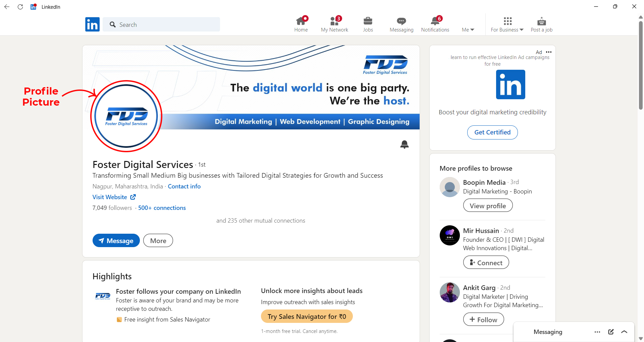Click View profile for Boopin Media

point(488,206)
